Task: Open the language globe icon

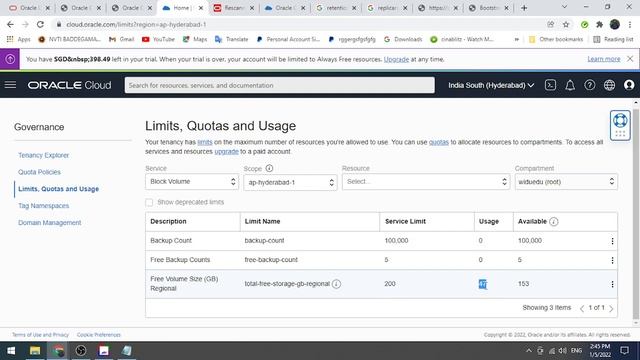Action: [x=609, y=85]
